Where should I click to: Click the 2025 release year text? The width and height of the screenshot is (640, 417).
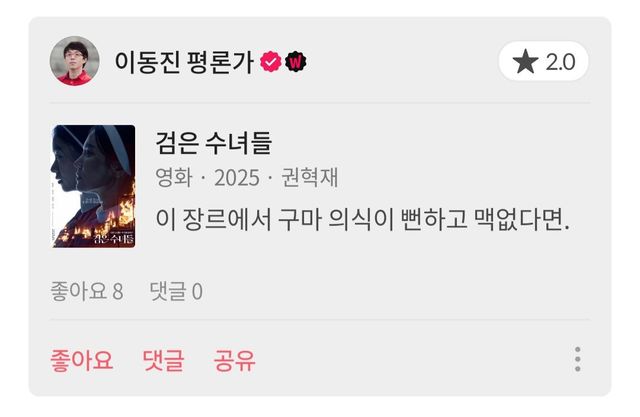pyautogui.click(x=237, y=178)
